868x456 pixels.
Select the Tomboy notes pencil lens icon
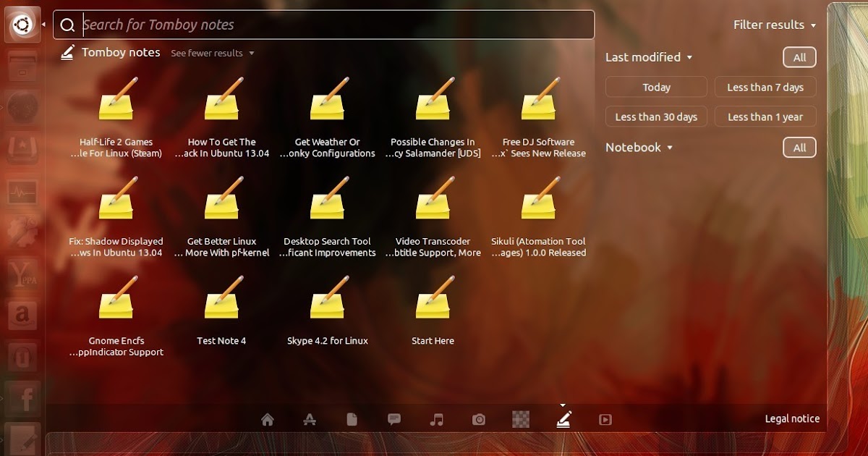coord(563,418)
